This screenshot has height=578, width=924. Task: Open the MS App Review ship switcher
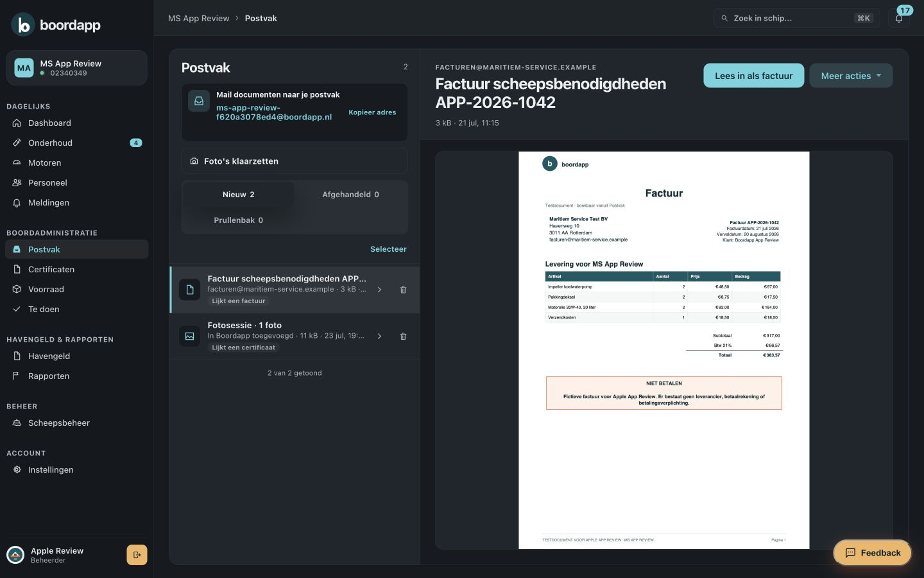[x=77, y=67]
